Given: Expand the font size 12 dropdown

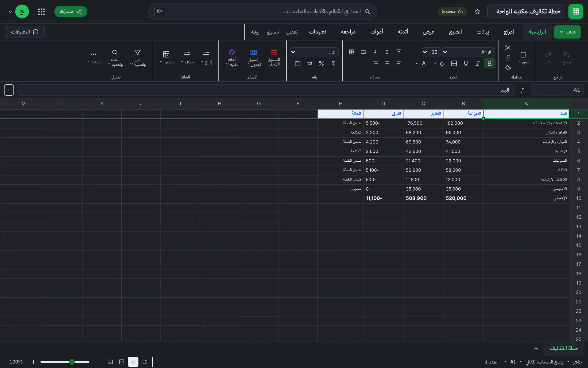Looking at the screenshot, I should click(431, 52).
